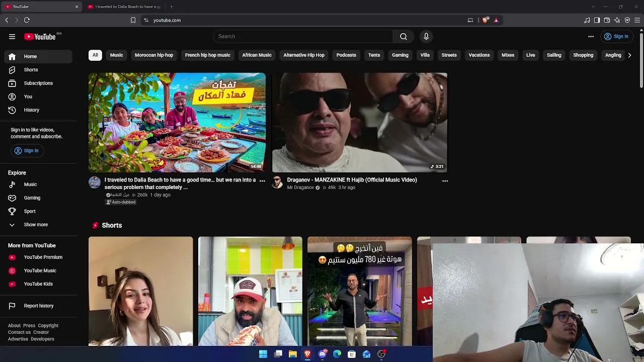Click the top-right Sign in button
This screenshot has height=362, width=644.
point(616,36)
